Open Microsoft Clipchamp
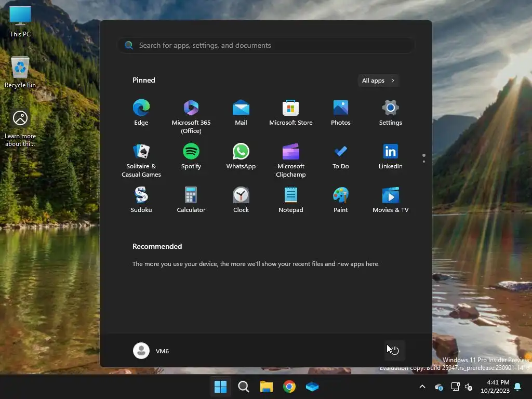 click(291, 161)
